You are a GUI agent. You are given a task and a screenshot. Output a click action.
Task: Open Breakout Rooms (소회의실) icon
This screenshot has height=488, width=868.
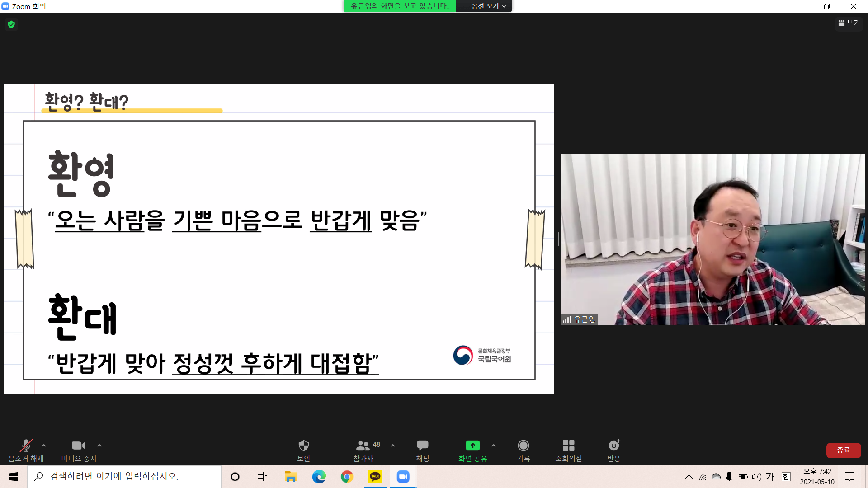(568, 446)
